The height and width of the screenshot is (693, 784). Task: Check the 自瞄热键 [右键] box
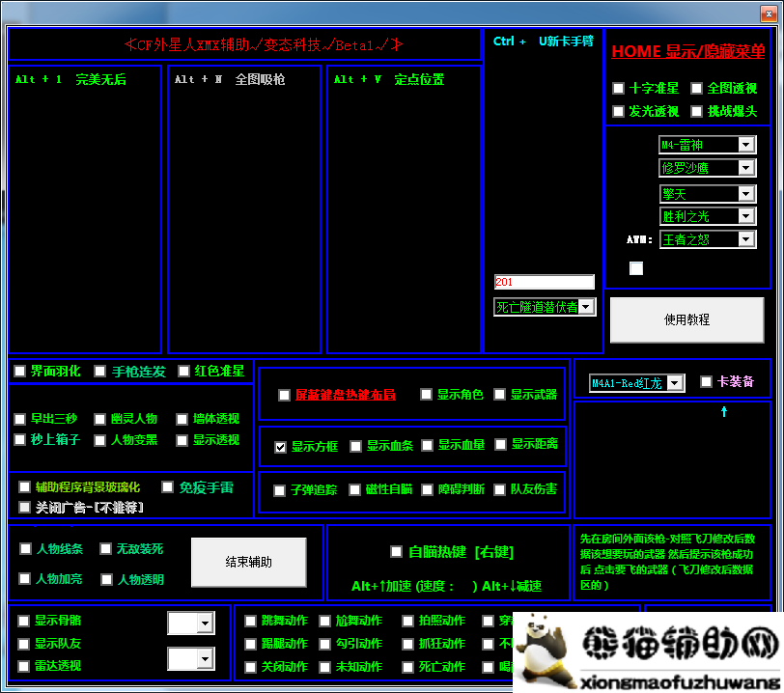point(396,552)
